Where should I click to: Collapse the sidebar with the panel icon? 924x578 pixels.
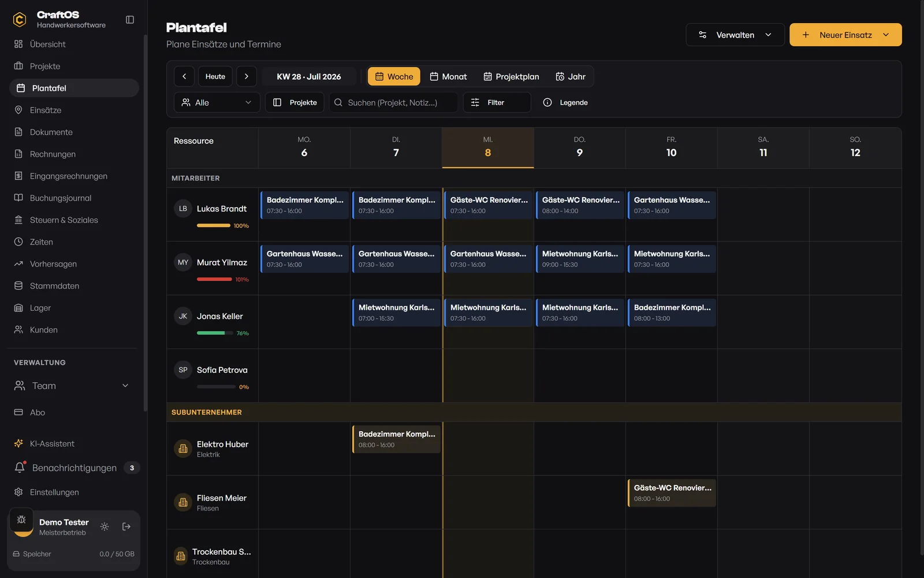[130, 20]
